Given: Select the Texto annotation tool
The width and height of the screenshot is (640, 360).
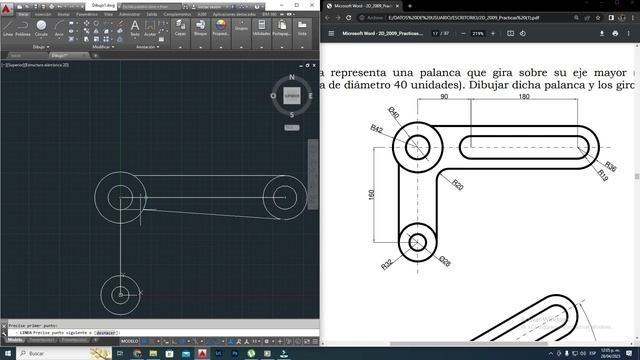Looking at the screenshot, I should (x=135, y=29).
